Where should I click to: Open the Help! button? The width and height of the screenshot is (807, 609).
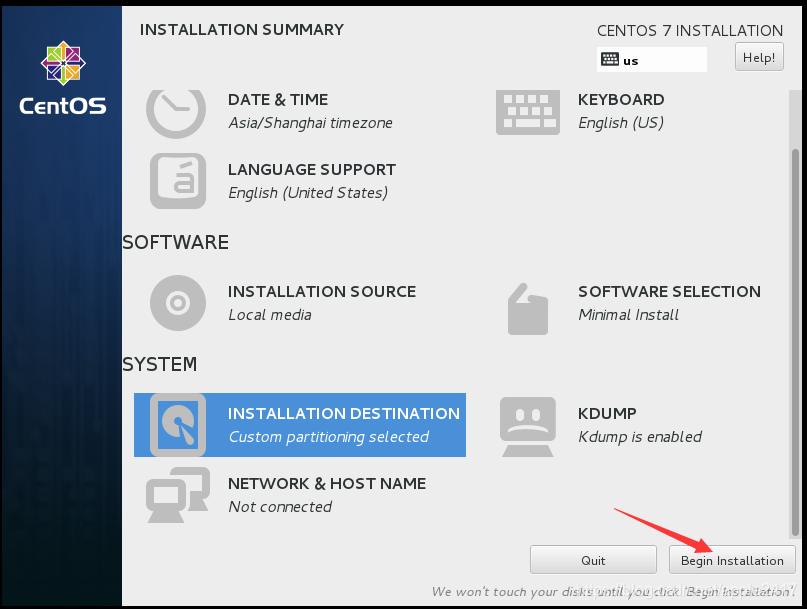(759, 57)
